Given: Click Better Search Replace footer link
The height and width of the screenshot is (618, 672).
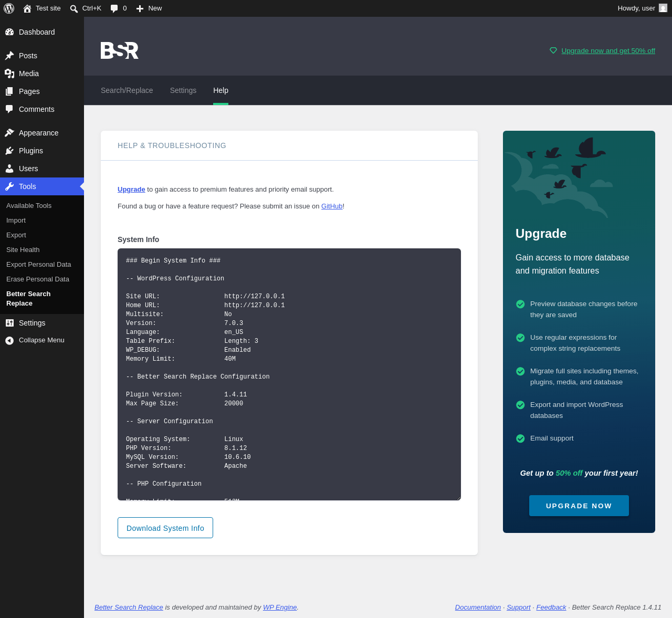Looking at the screenshot, I should coord(129,607).
